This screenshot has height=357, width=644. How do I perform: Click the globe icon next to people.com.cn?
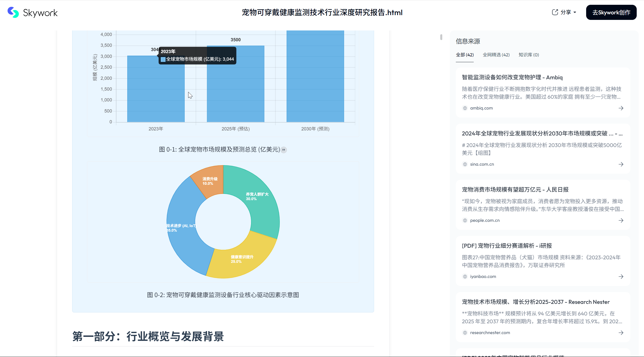click(x=464, y=220)
